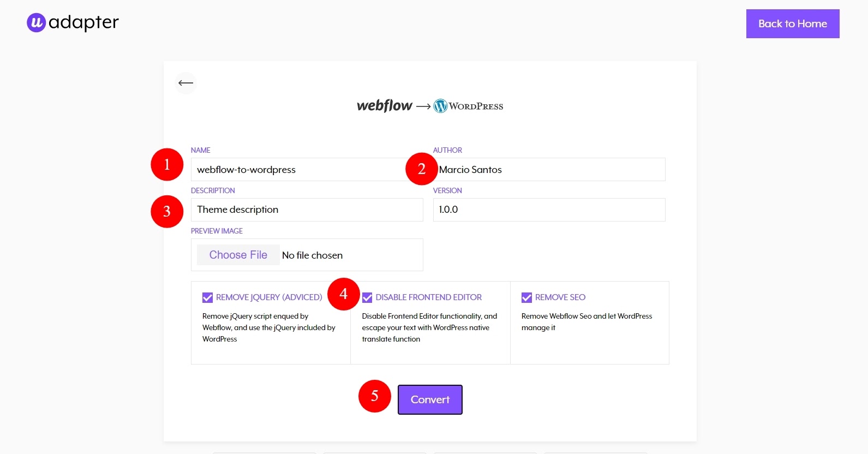Viewport: 868px width, 454px height.
Task: Click the jQuery option description text
Action: (x=269, y=327)
